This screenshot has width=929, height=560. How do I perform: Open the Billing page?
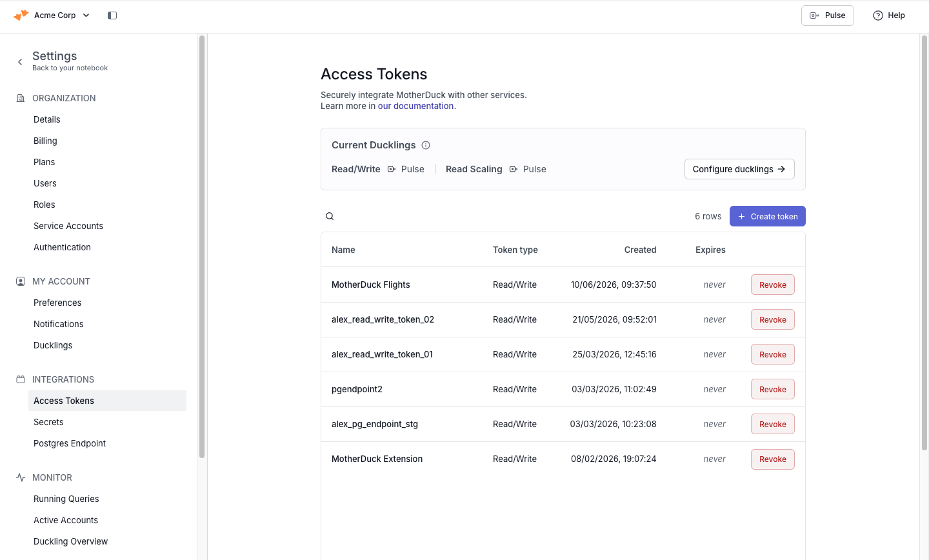[x=45, y=141]
